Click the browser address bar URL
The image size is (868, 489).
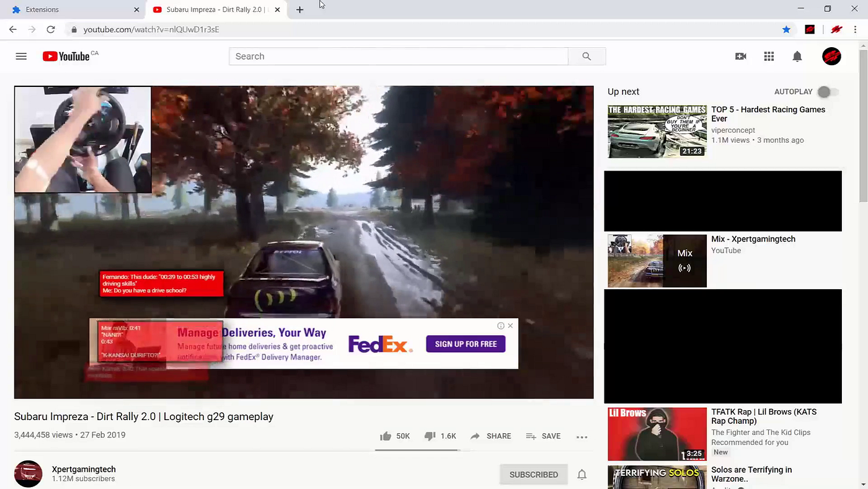(151, 29)
